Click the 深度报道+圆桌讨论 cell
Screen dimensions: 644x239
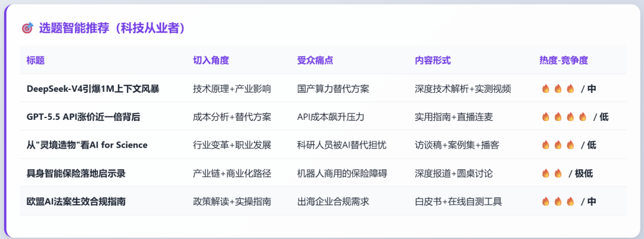click(x=454, y=173)
